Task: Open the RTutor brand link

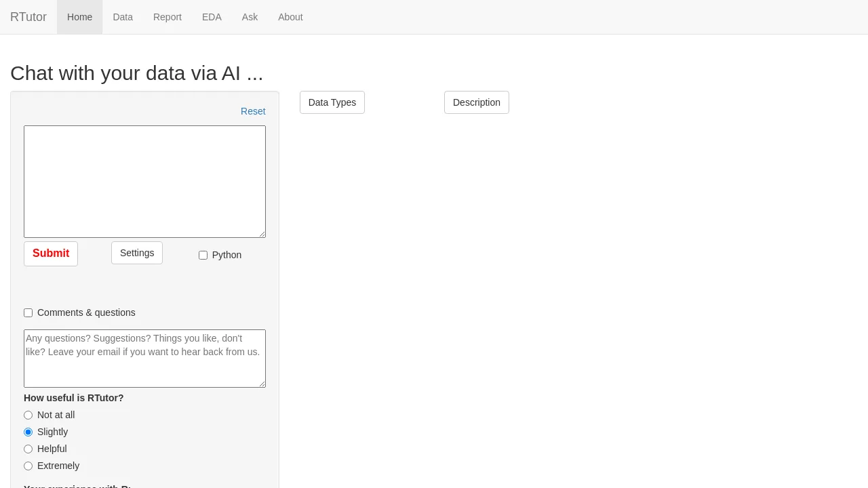Action: click(28, 17)
